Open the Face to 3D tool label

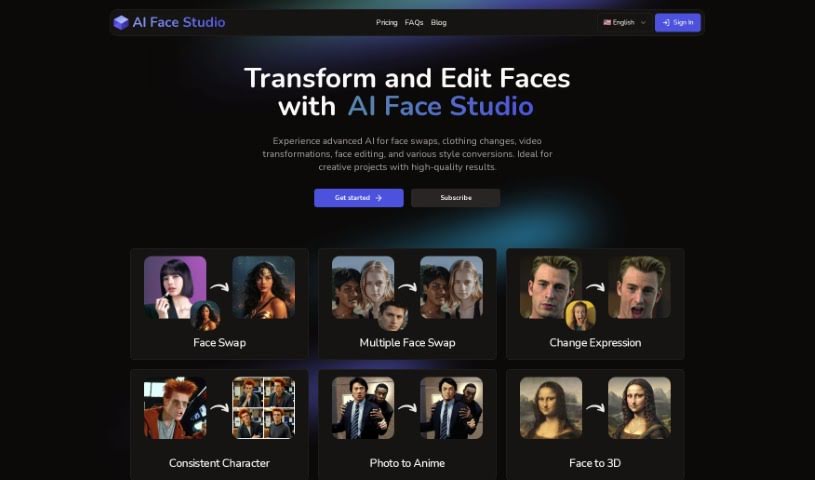pos(595,463)
